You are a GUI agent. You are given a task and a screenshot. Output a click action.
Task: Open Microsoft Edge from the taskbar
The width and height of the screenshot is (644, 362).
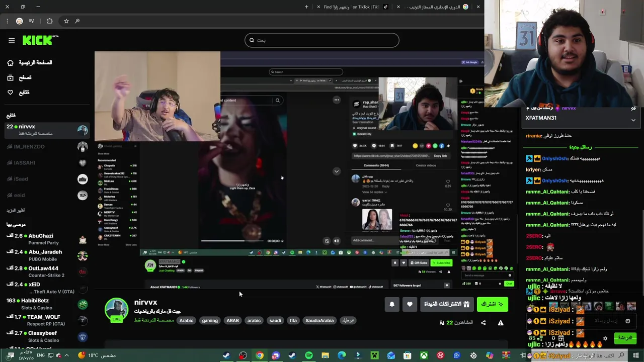(x=342, y=355)
